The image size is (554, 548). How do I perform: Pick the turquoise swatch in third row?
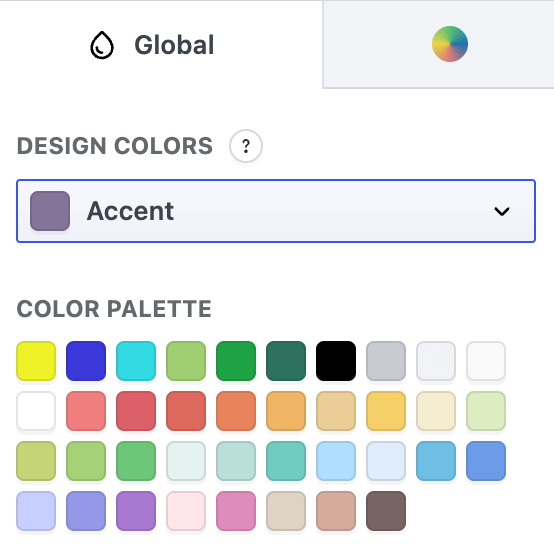(x=286, y=461)
